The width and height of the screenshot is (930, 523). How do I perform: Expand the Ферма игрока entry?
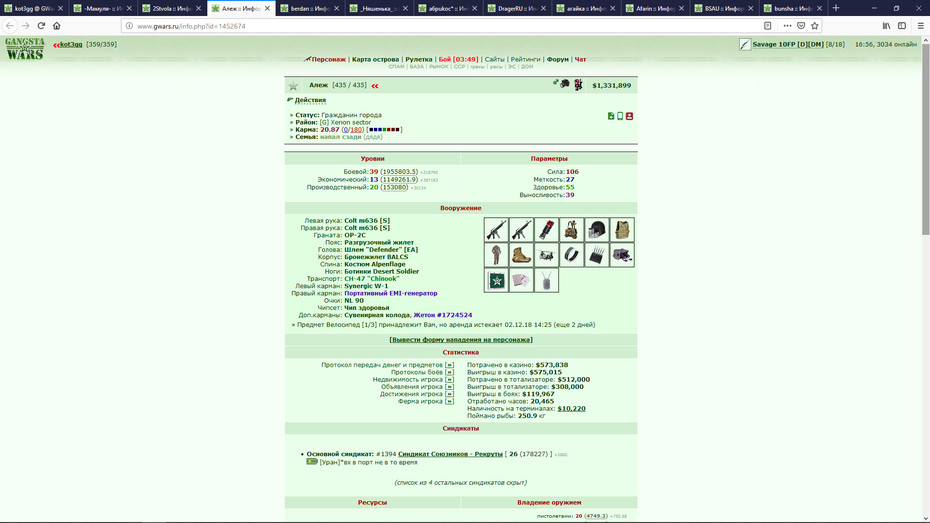point(449,401)
